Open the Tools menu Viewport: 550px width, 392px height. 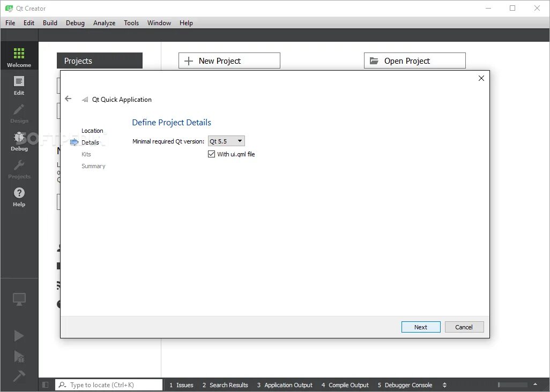point(131,23)
